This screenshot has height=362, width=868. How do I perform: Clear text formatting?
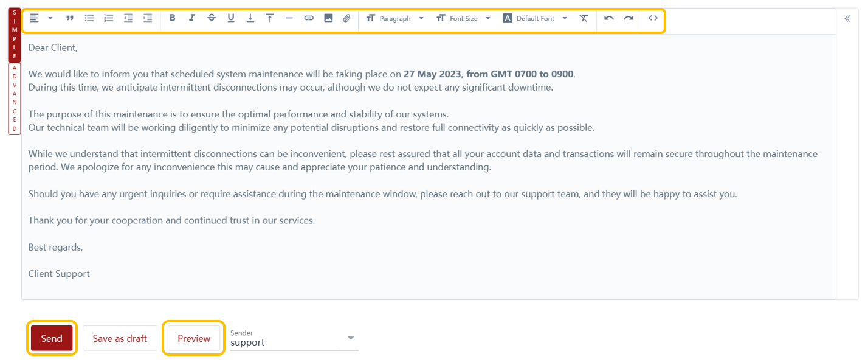coord(584,18)
